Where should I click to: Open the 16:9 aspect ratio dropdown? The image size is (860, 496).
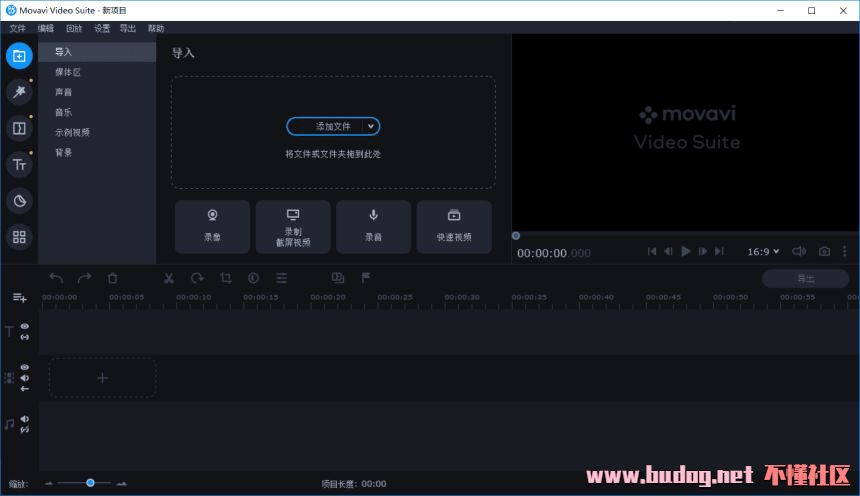pyautogui.click(x=763, y=251)
